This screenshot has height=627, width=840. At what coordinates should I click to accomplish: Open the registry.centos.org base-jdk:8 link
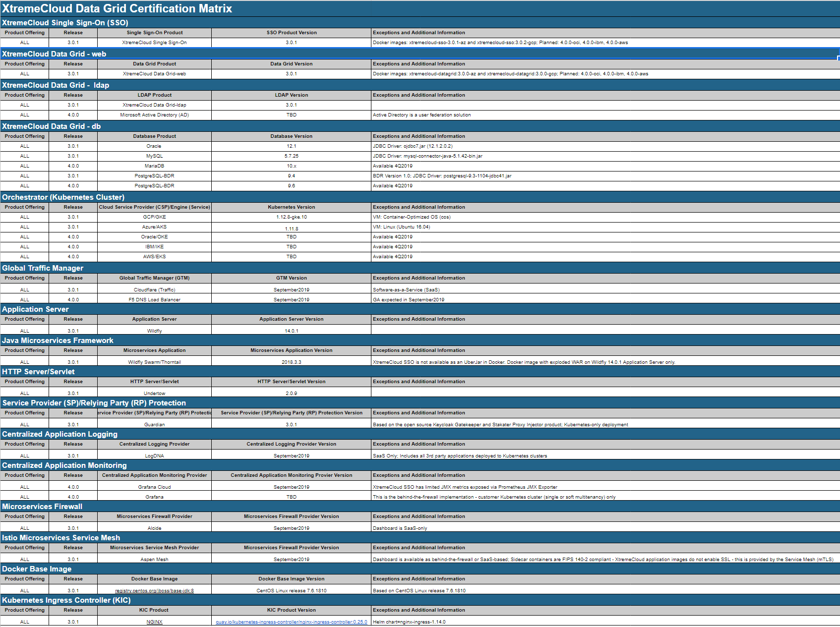(x=154, y=590)
